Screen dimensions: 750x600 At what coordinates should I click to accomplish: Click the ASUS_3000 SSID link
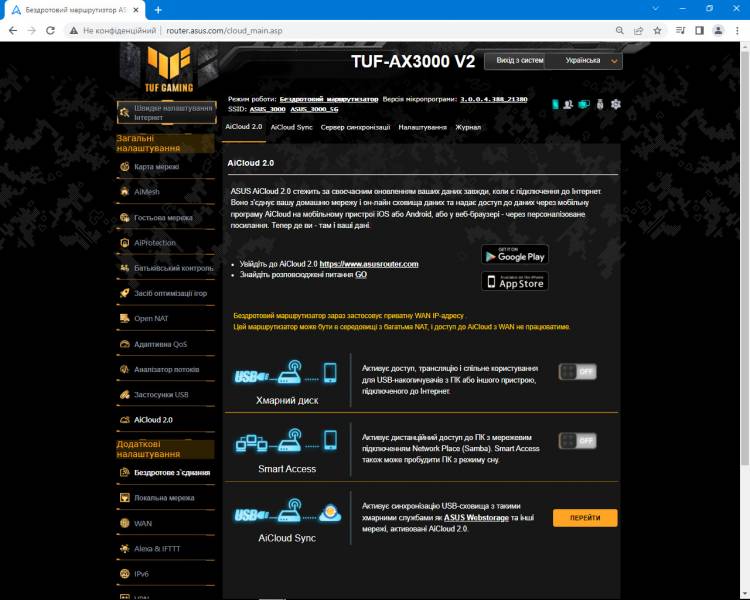click(x=267, y=110)
